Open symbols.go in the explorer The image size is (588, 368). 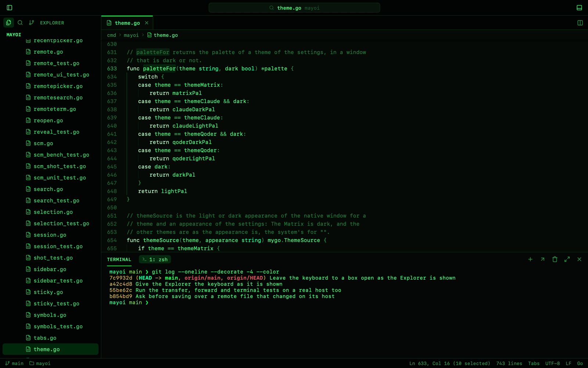[50, 315]
